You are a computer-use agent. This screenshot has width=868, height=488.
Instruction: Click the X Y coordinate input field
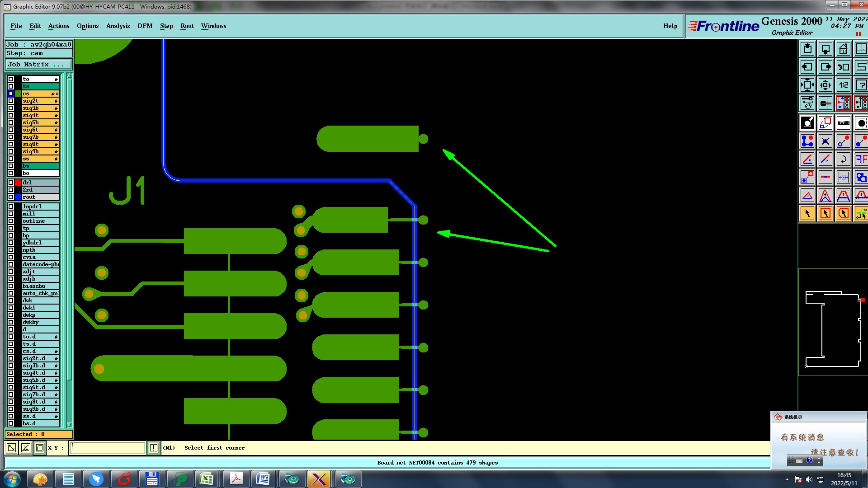pyautogui.click(x=108, y=448)
